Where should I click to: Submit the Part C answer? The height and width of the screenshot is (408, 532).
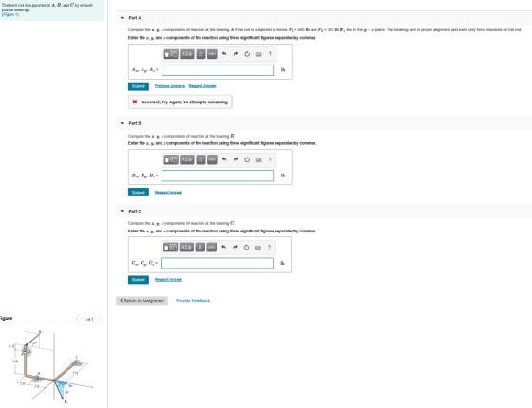[139, 280]
